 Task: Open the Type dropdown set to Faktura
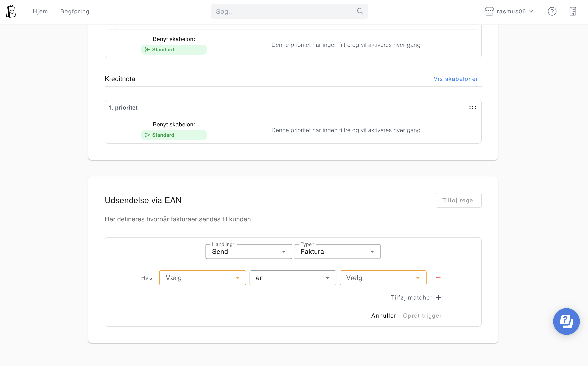tap(337, 252)
